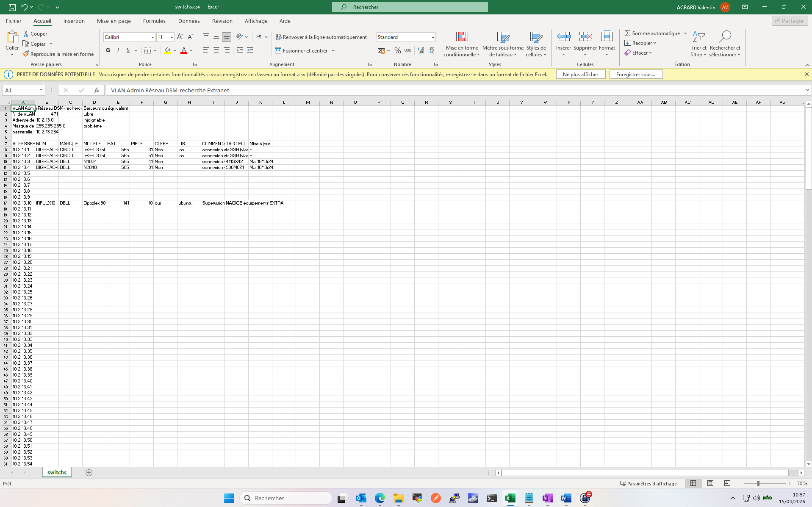Open the Données ribbon tab

click(189, 21)
